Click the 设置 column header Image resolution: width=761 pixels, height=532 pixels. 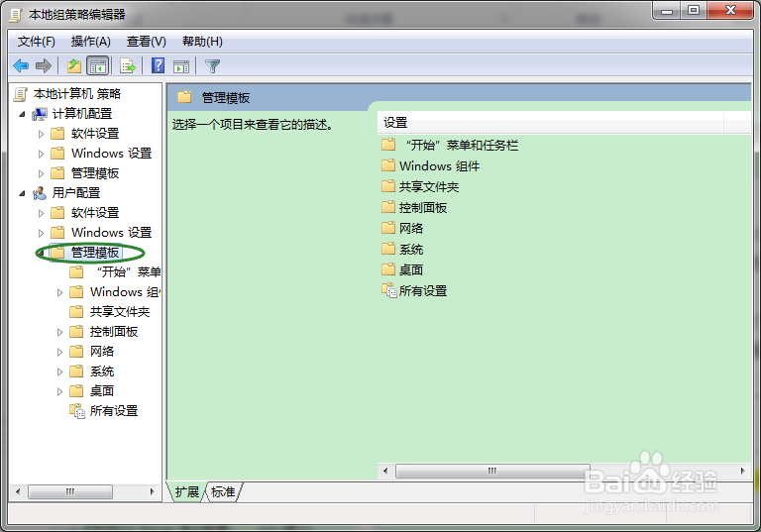(x=550, y=123)
